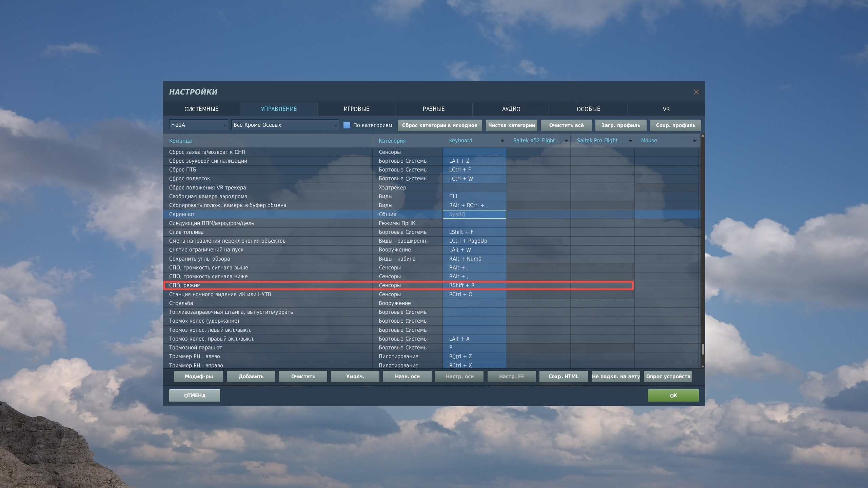Select Тормоз колес (удержание) row

[x=432, y=321]
